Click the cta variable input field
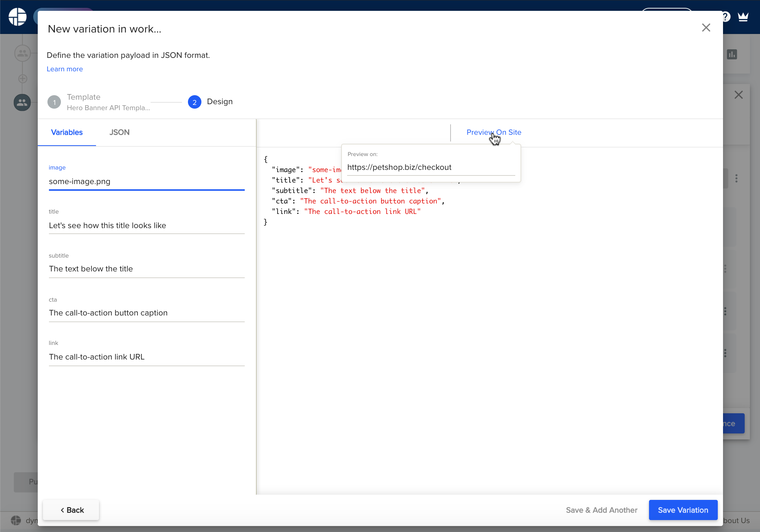This screenshot has height=532, width=760. tap(146, 313)
